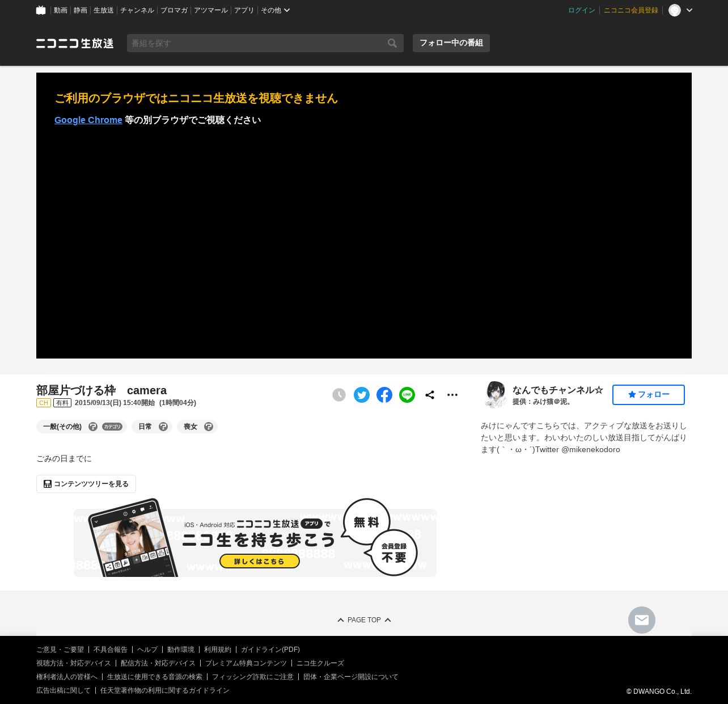
Task: Share the broadcast on LINE
Action: (x=407, y=395)
